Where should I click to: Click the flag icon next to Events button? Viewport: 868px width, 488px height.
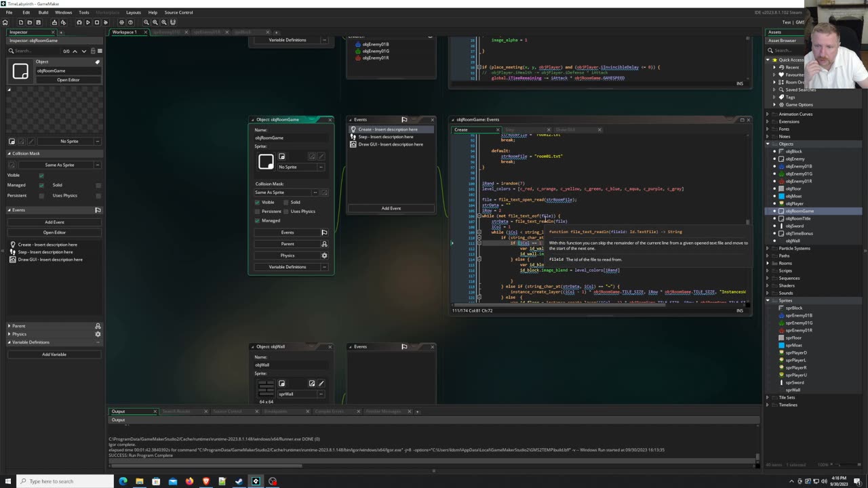[324, 232]
